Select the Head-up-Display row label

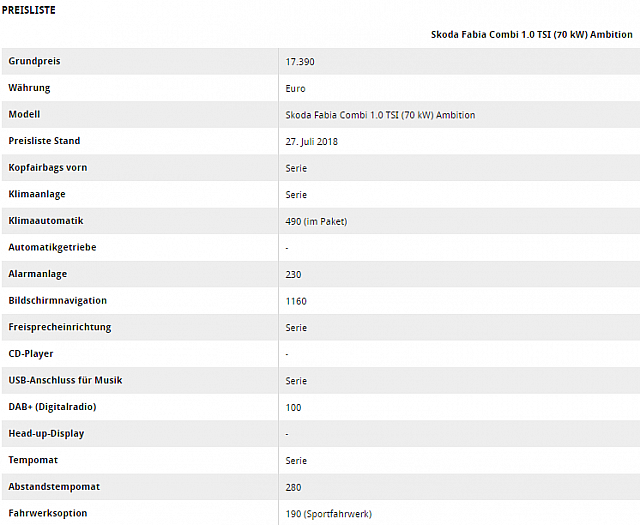coord(46,434)
